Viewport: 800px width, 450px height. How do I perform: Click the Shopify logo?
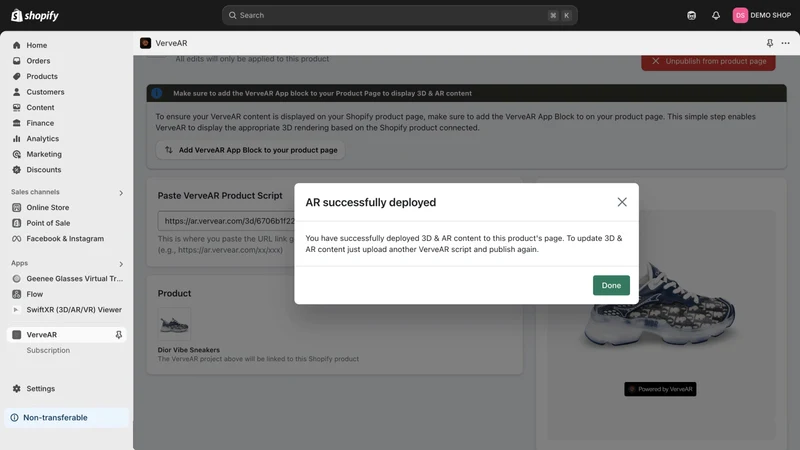click(35, 15)
